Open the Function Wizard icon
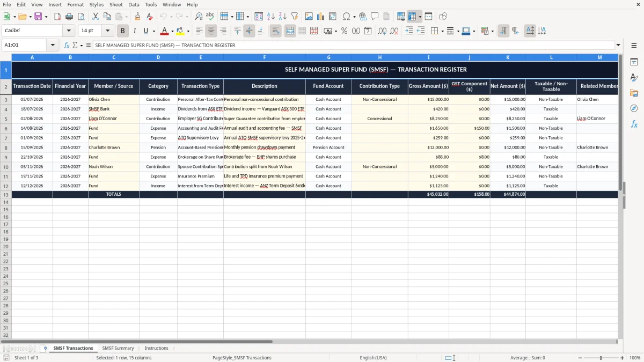644x362 pixels. (x=67, y=45)
